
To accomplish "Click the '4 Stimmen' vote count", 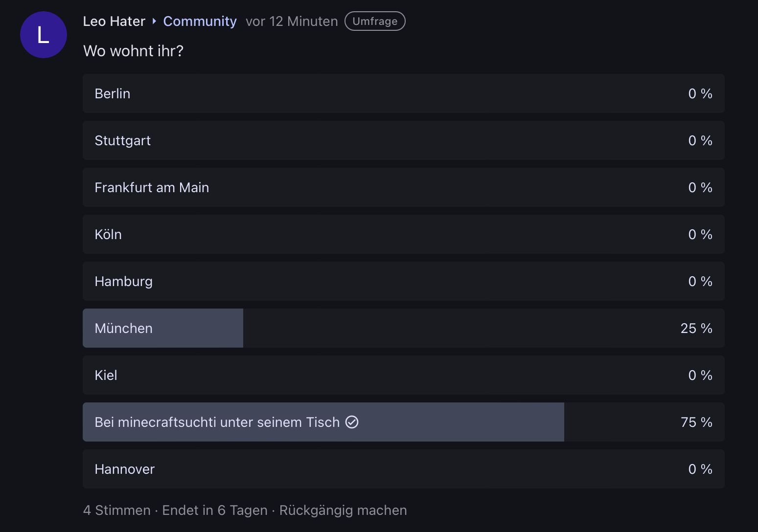I will [x=117, y=510].
